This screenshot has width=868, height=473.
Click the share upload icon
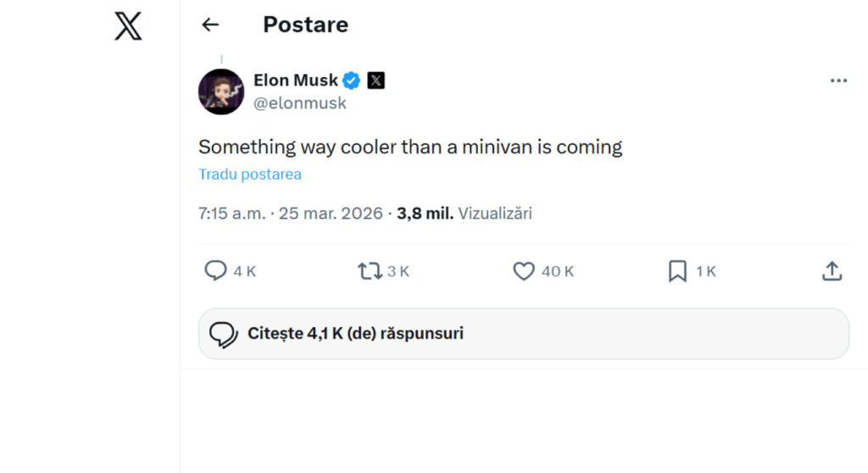point(832,271)
